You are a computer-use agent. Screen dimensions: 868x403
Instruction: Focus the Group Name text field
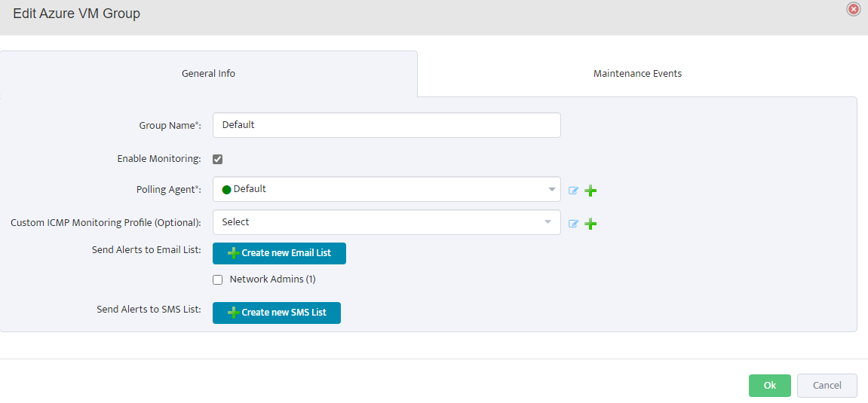(x=386, y=125)
